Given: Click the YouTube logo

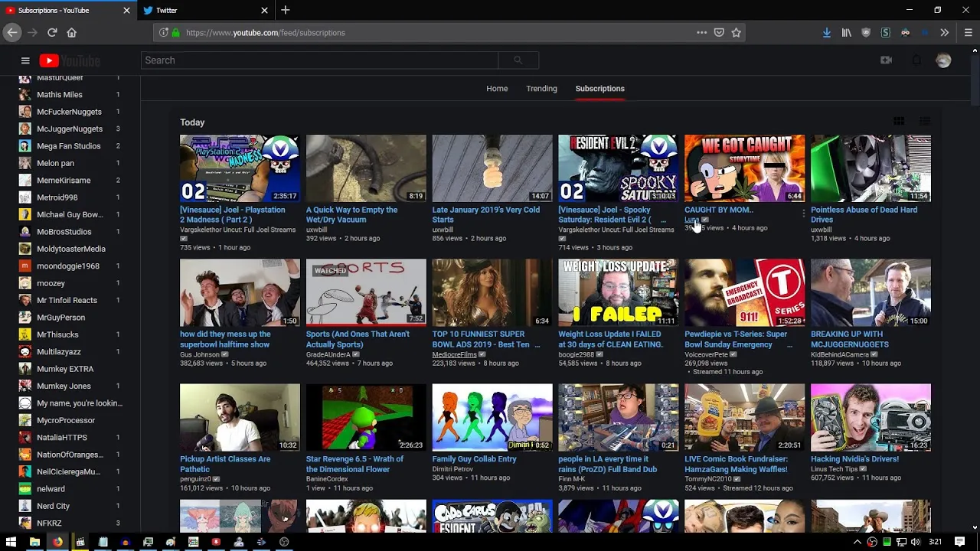Looking at the screenshot, I should (70, 60).
